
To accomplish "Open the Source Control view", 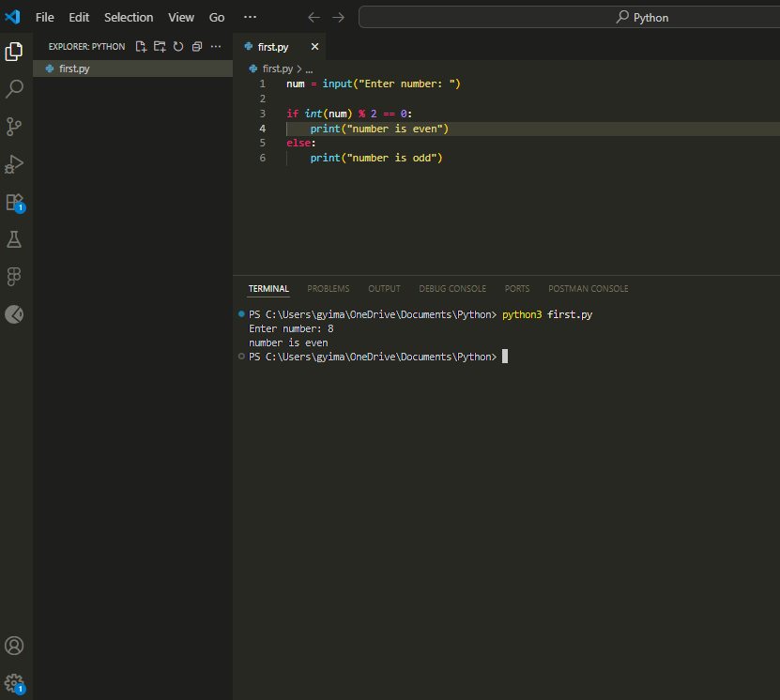I will tap(14, 127).
